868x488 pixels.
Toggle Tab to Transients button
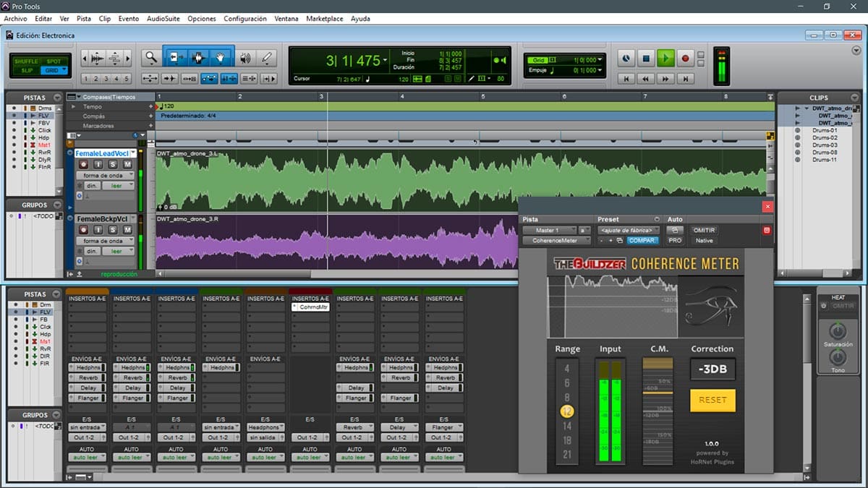[170, 79]
